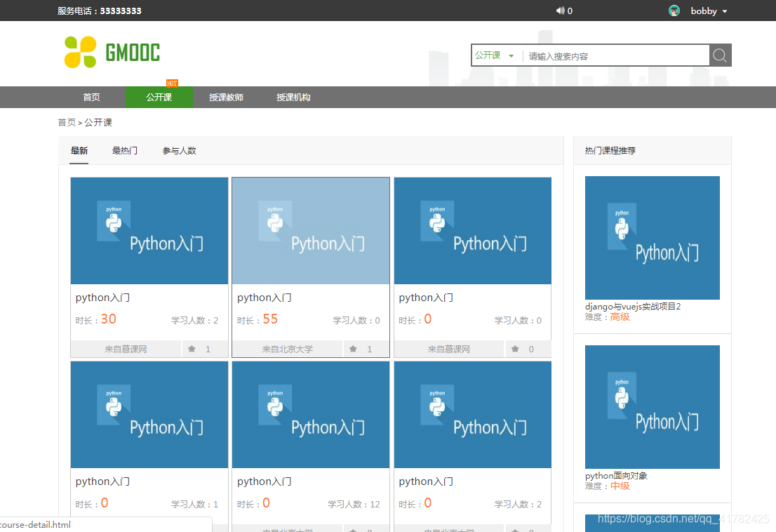
Task: Click 首页 in the breadcrumb
Action: coord(67,122)
